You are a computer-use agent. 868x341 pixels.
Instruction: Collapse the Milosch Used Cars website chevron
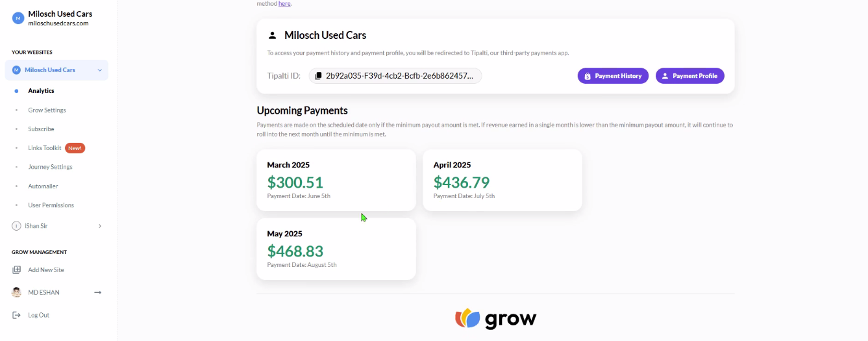point(99,70)
